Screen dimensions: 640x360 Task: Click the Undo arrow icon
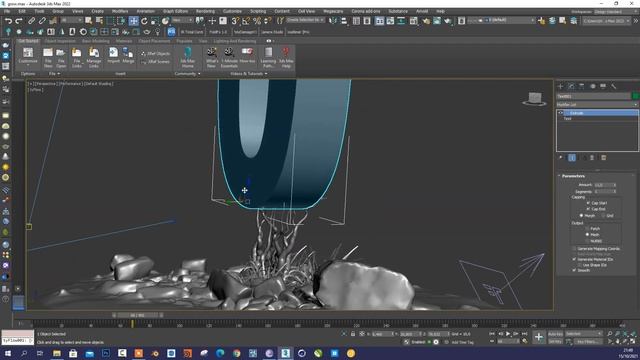tap(8, 20)
